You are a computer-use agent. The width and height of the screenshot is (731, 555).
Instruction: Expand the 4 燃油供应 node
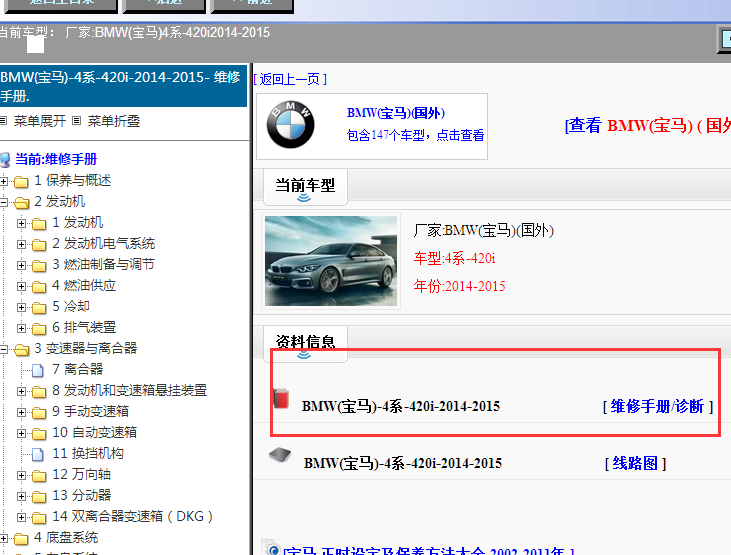pyautogui.click(x=21, y=286)
